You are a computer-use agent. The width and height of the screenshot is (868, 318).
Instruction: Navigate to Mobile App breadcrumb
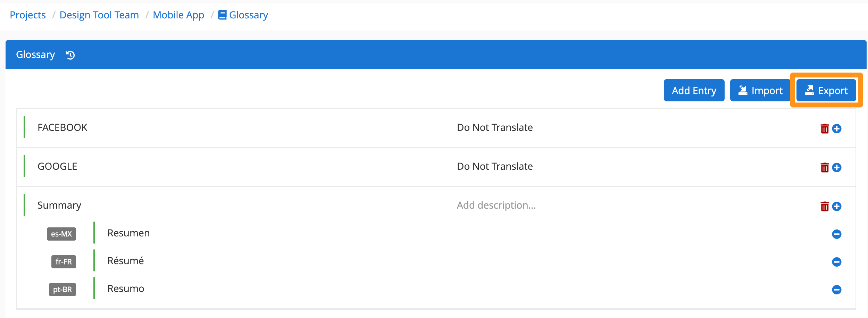pos(178,15)
